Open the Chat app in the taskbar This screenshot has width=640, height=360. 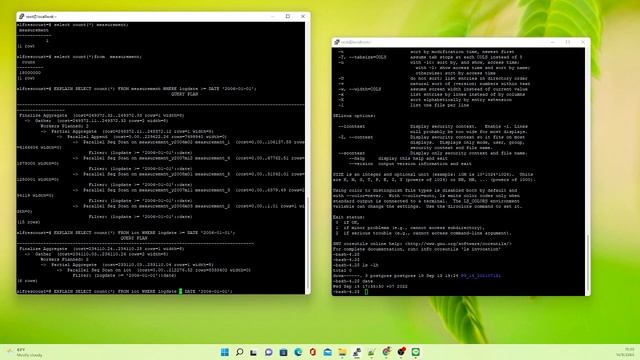coord(269,352)
